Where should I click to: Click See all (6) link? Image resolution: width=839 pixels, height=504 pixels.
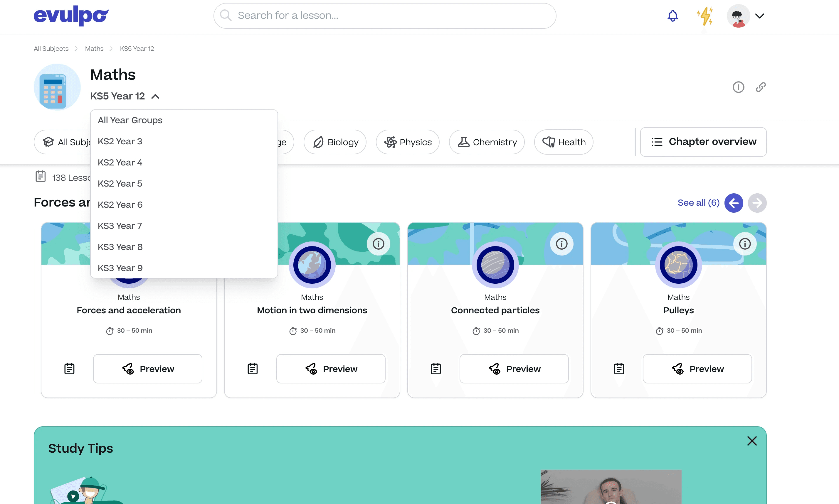point(698,203)
